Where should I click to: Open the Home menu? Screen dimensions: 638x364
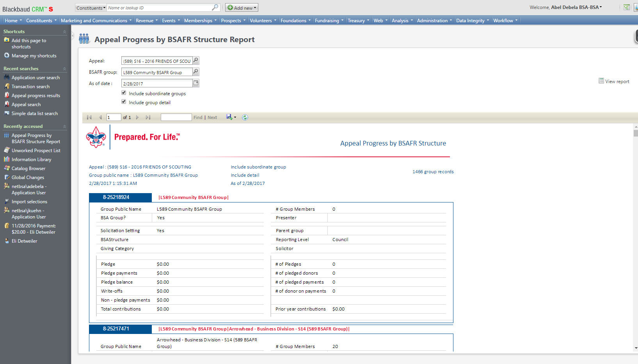tap(13, 20)
